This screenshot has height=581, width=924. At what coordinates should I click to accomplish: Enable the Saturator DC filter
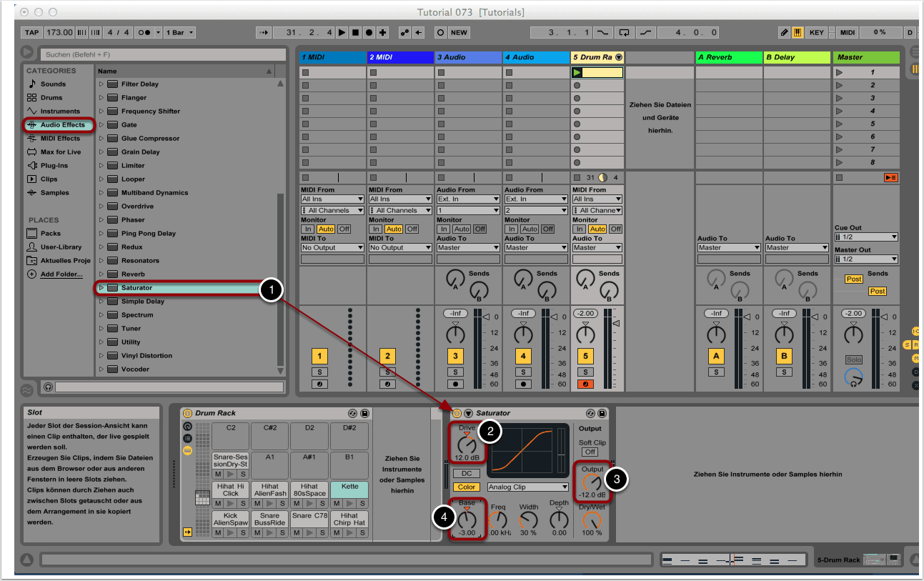pyautogui.click(x=466, y=473)
